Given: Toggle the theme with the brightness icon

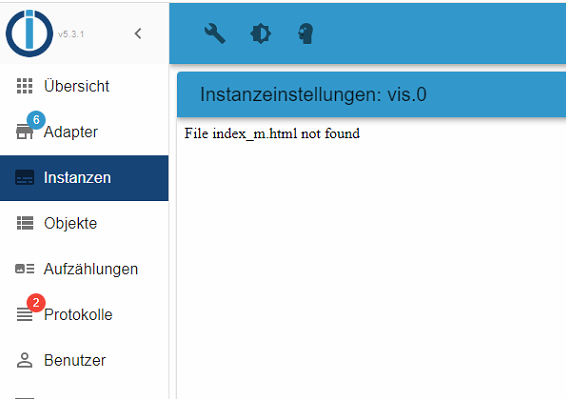Looking at the screenshot, I should [x=260, y=34].
